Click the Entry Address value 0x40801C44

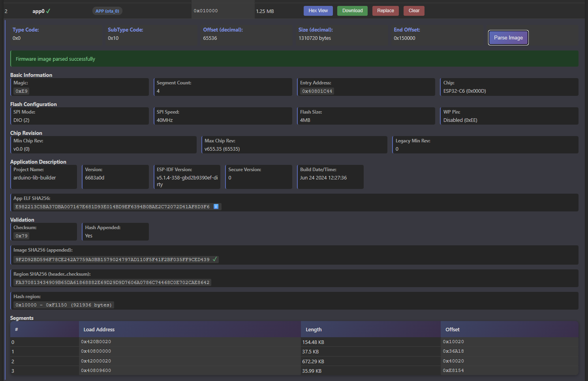coord(317,91)
